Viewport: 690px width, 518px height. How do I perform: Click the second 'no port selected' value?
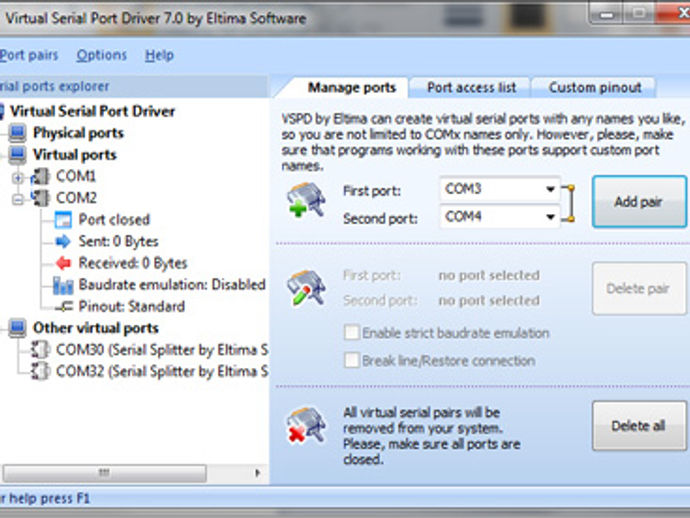click(x=489, y=301)
